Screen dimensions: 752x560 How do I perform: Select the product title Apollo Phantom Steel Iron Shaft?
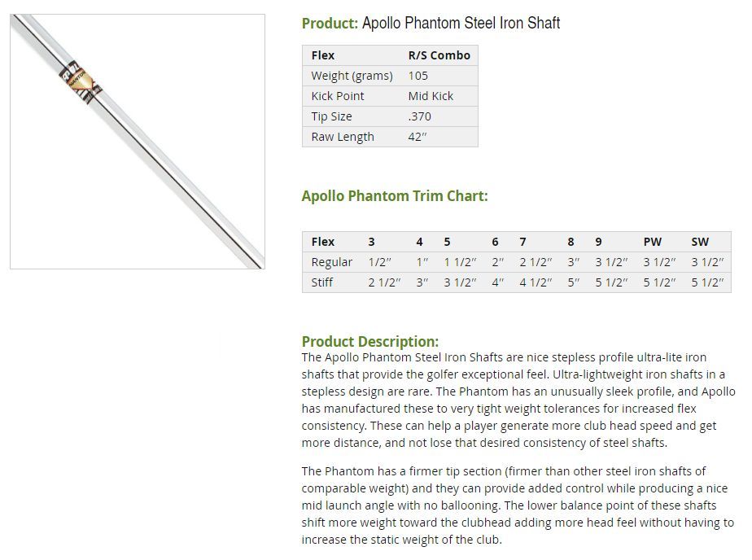461,23
